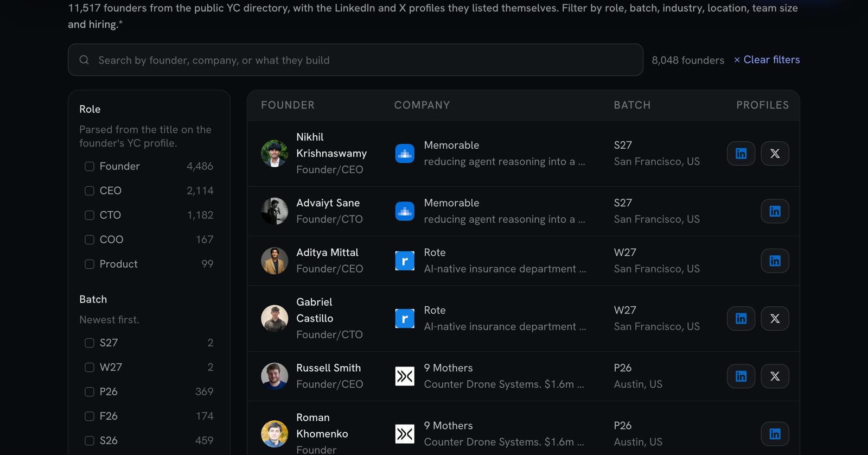
Task: Check the CEO role filter
Action: (90, 191)
